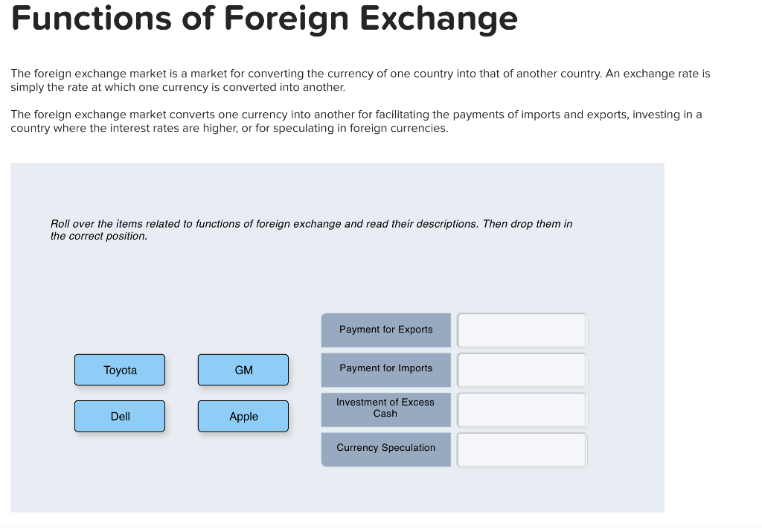This screenshot has width=762, height=532.
Task: Click the second paragraph about currency conversion
Action: [x=356, y=121]
